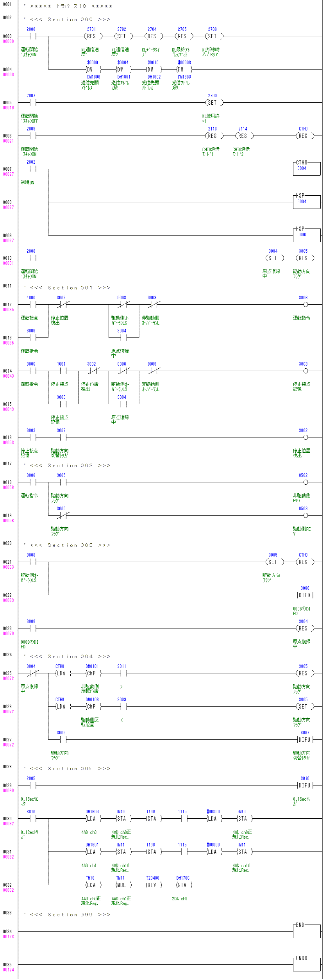Select the RES 3004 coil on rung 0023

tap(305, 628)
